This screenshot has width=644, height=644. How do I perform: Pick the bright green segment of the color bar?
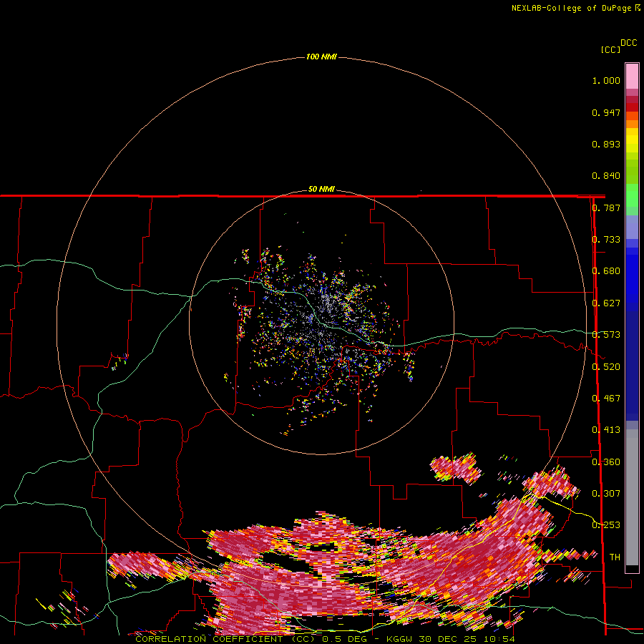(632, 195)
